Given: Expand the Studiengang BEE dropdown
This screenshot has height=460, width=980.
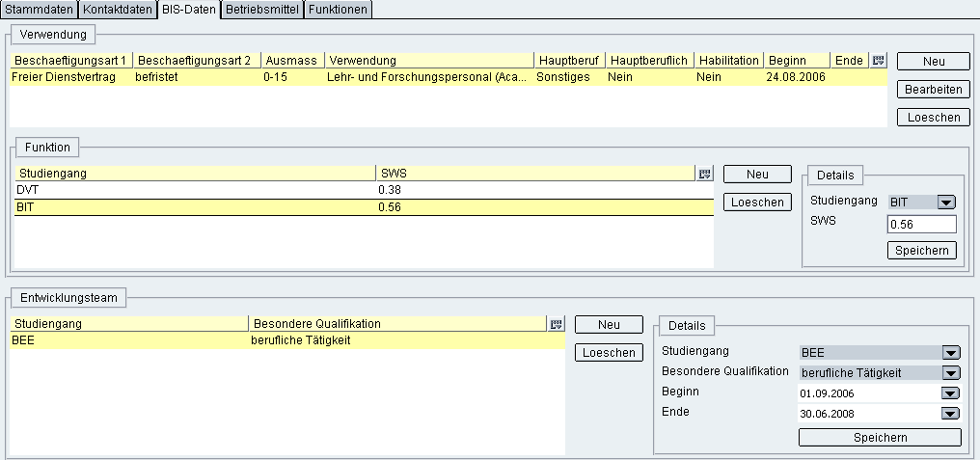Looking at the screenshot, I should click(952, 353).
